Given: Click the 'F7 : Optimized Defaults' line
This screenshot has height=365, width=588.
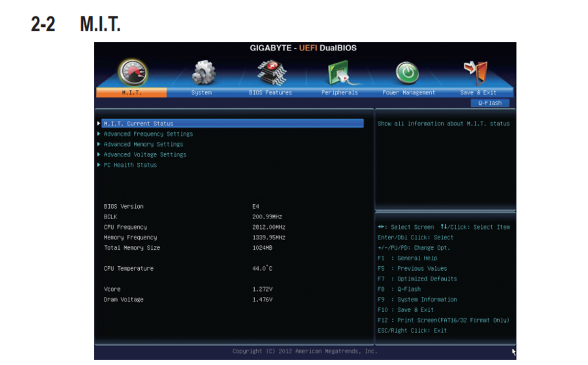Looking at the screenshot, I should (x=417, y=279).
